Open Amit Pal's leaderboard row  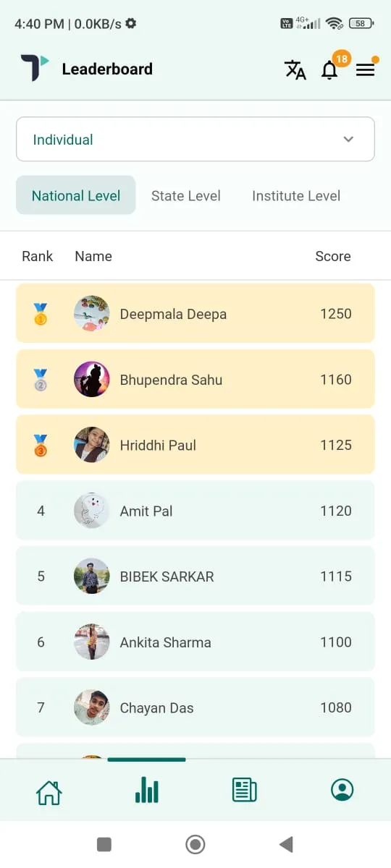click(195, 511)
